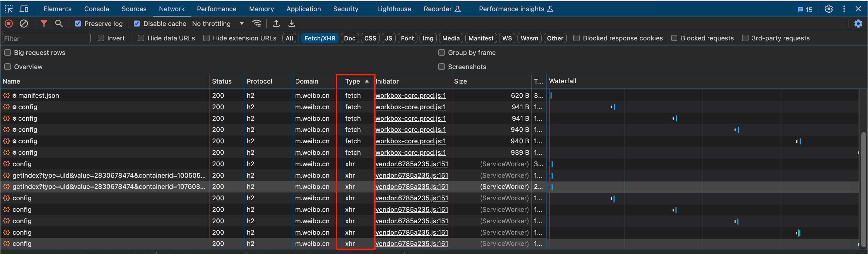Enable the Overview checkbox
This screenshot has width=868, height=254.
coord(8,67)
